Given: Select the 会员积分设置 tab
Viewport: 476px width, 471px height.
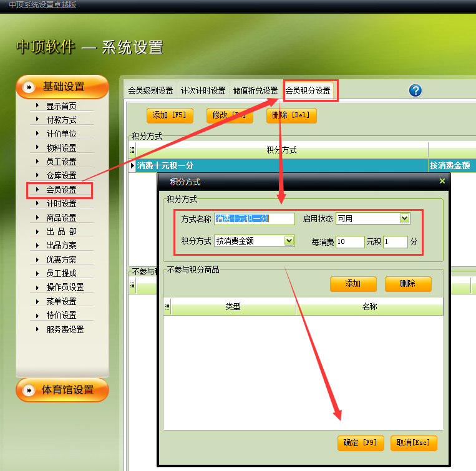Looking at the screenshot, I should pos(308,90).
